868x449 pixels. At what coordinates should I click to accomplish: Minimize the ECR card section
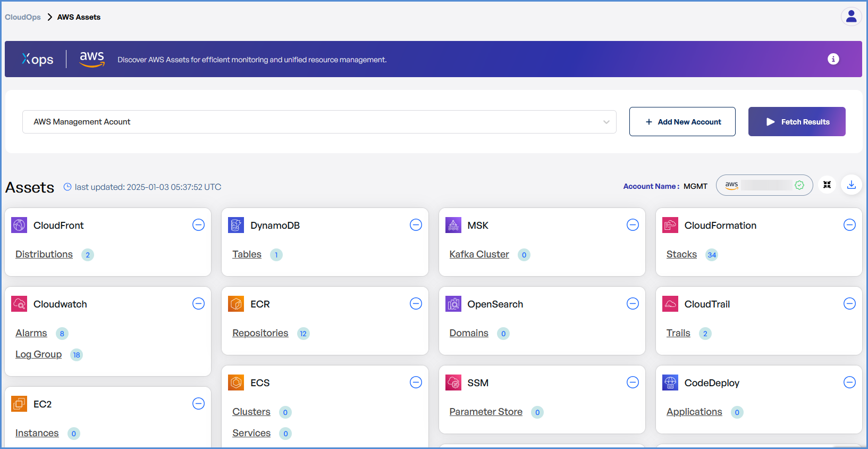pos(416,304)
